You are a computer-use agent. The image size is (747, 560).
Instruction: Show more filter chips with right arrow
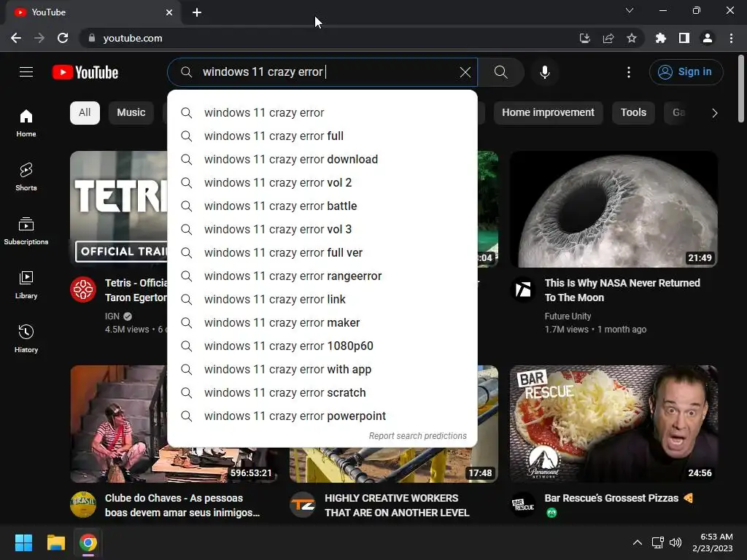pyautogui.click(x=714, y=113)
